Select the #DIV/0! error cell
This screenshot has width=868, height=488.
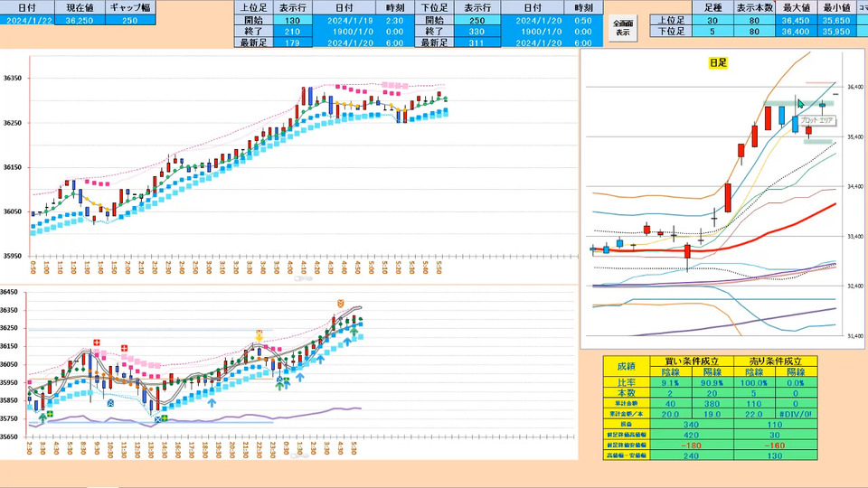click(x=796, y=414)
